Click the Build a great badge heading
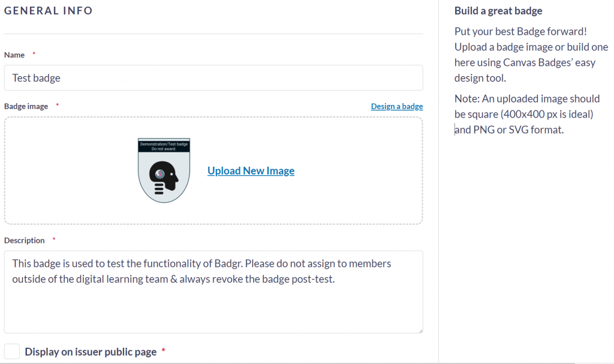614x364 pixels. 498,11
